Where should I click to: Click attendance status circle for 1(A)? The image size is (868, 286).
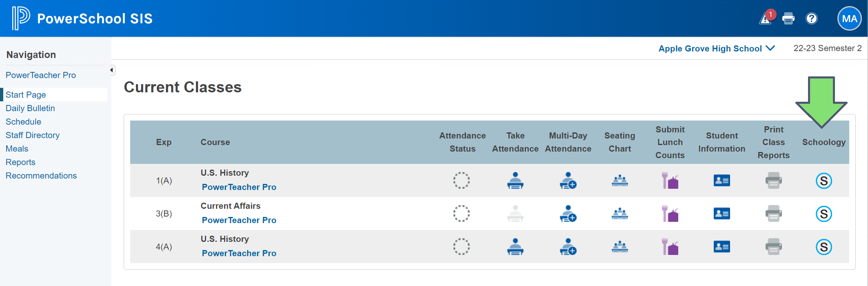[462, 181]
